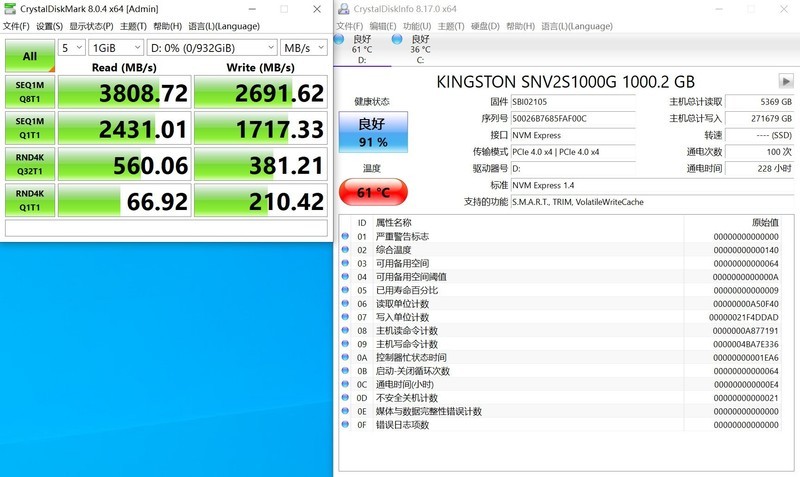Click the empty comment field in CrystalDiskMark

[166, 228]
